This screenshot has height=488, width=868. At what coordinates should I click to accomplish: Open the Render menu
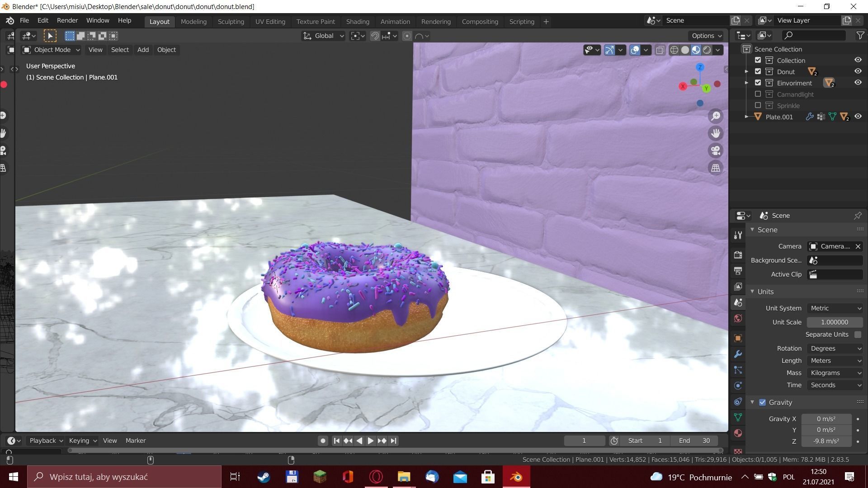[x=67, y=20]
